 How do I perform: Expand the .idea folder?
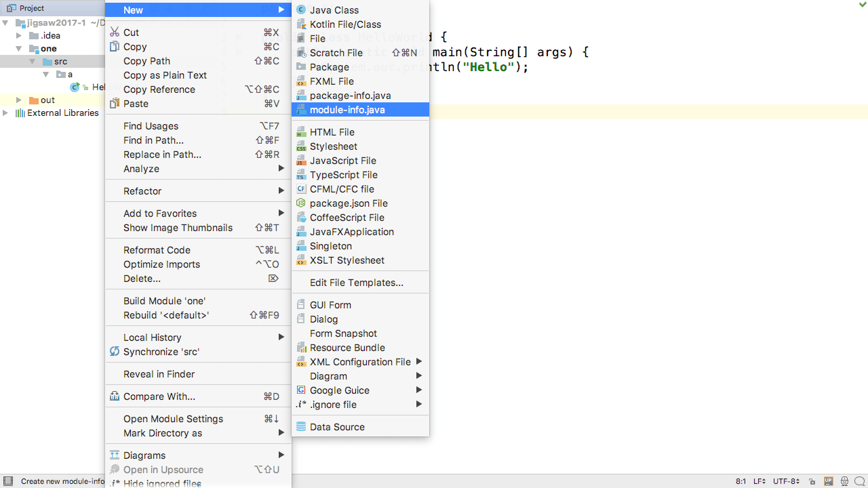click(19, 35)
